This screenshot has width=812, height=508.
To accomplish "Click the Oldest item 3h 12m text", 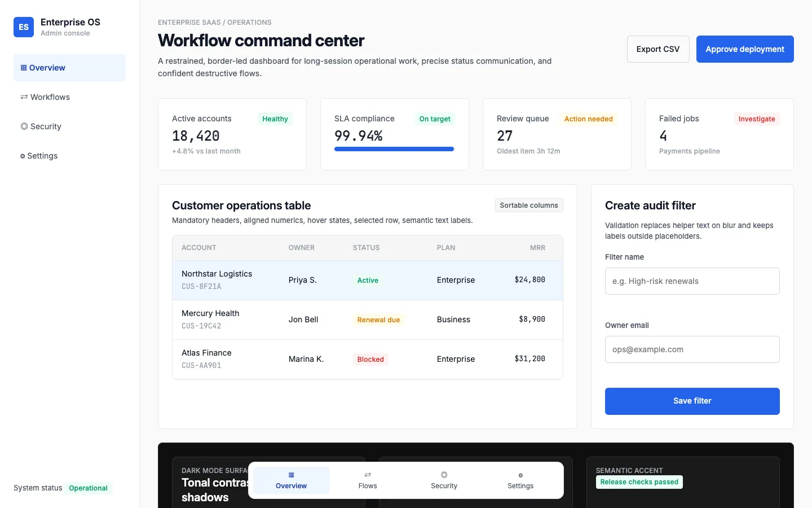I will point(528,151).
